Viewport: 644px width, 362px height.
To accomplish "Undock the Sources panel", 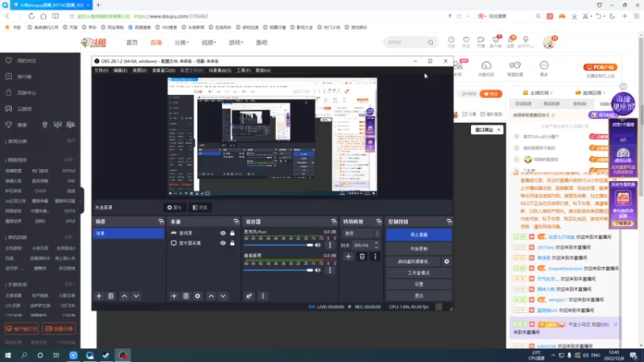I will pos(236,222).
